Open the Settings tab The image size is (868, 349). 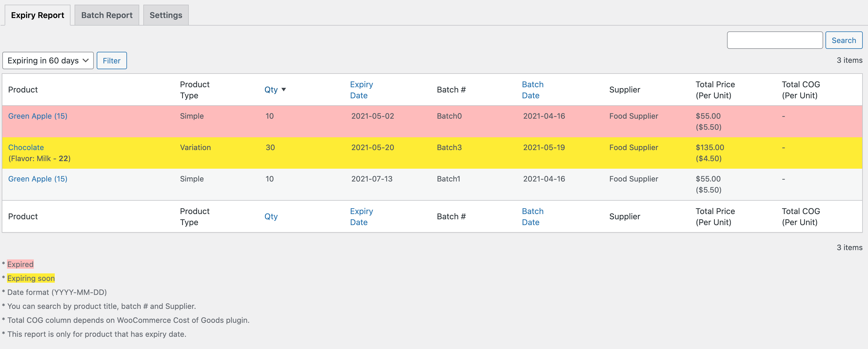point(165,15)
